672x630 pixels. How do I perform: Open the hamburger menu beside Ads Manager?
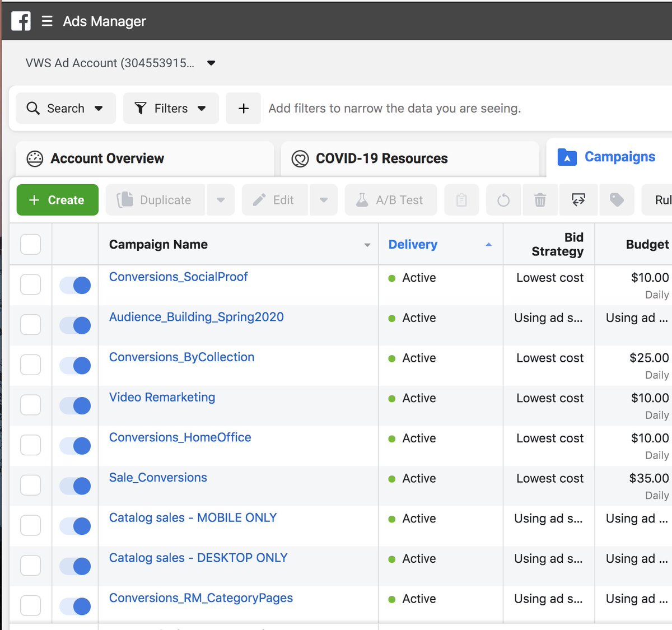pos(47,21)
